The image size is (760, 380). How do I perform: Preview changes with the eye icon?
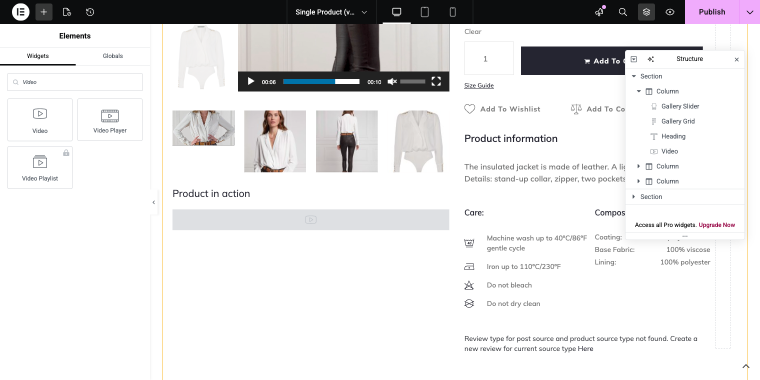coord(670,12)
